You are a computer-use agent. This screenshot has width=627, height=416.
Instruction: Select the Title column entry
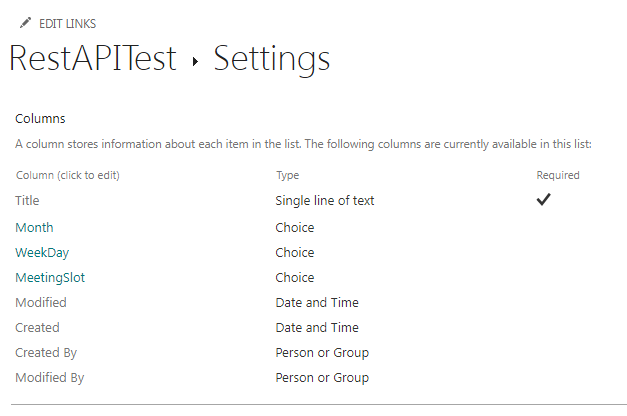pos(27,200)
